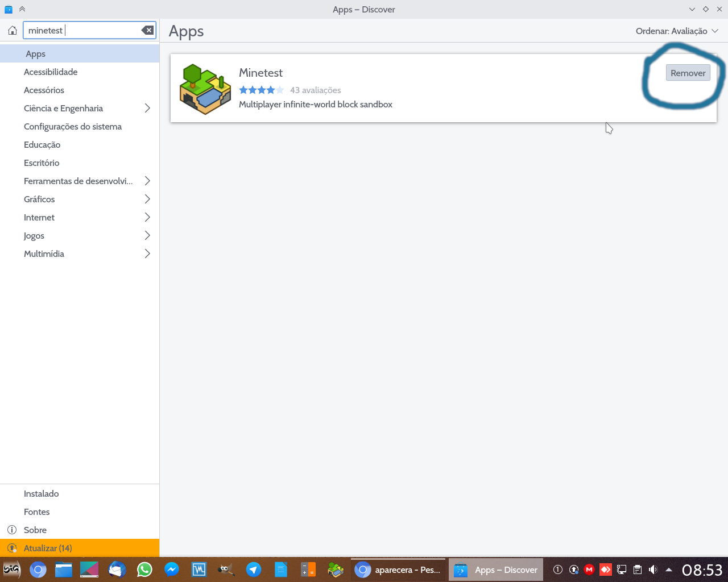Switch to the aparecera Chromium window task
The width and height of the screenshot is (728, 582).
[398, 569]
